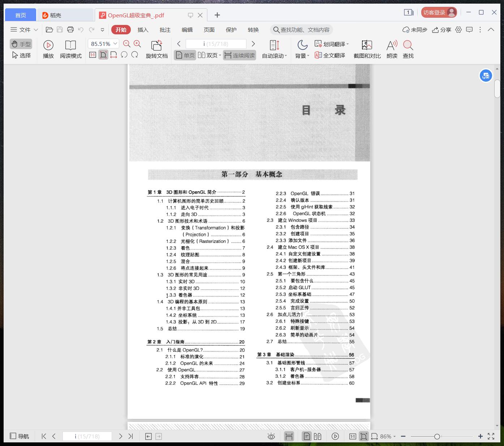
Task: Open reading mode (阅读模式)
Action: pyautogui.click(x=71, y=50)
